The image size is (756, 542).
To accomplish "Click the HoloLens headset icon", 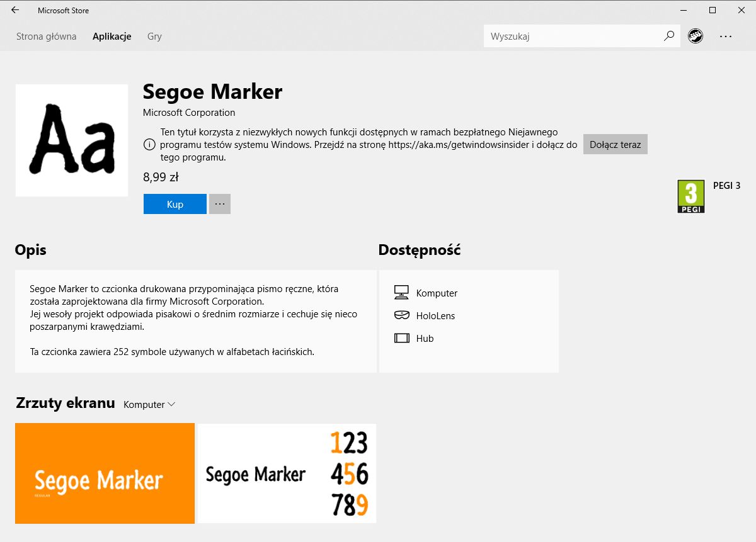I will 401,315.
